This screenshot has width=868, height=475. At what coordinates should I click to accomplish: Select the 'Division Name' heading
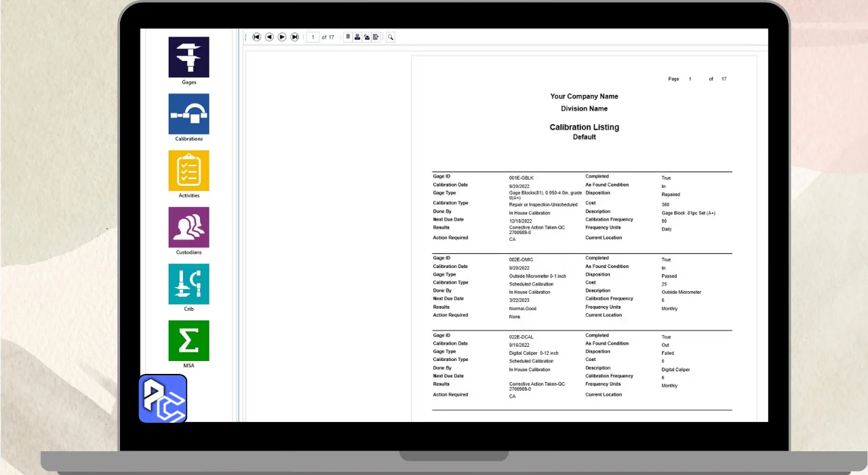click(x=584, y=109)
